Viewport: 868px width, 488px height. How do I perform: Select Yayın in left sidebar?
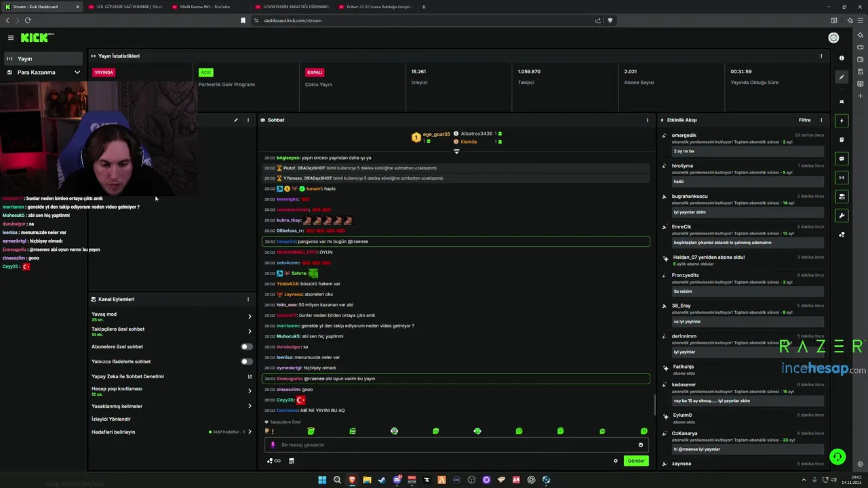click(43, 58)
